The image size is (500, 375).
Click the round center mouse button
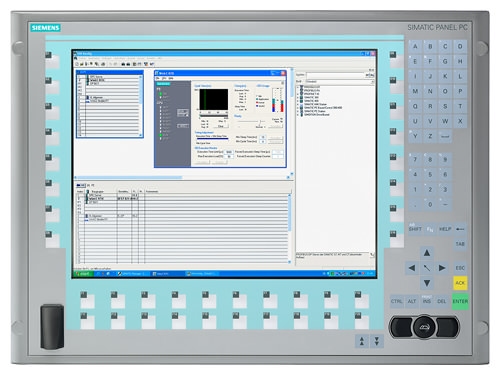point(424,327)
